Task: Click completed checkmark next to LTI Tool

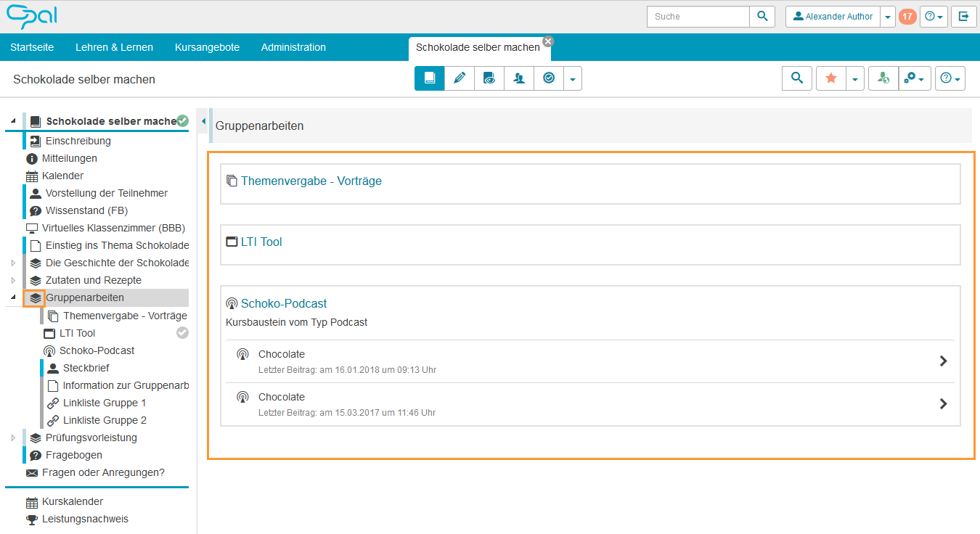Action: [183, 333]
